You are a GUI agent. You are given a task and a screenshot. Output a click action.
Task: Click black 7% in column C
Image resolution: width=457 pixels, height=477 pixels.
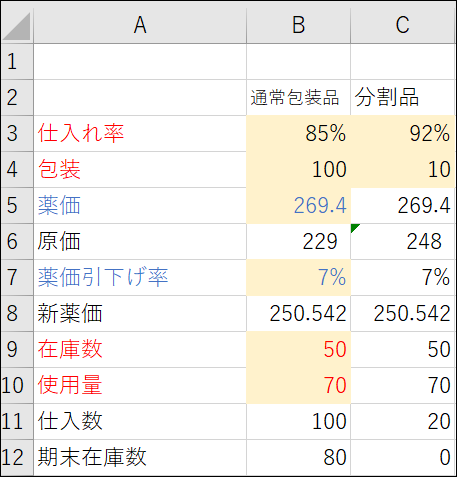[403, 278]
